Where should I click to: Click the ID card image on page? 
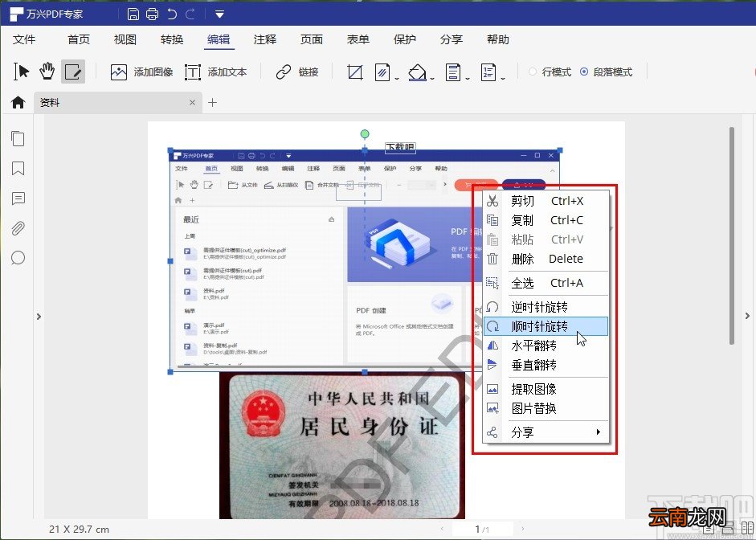tap(341, 445)
